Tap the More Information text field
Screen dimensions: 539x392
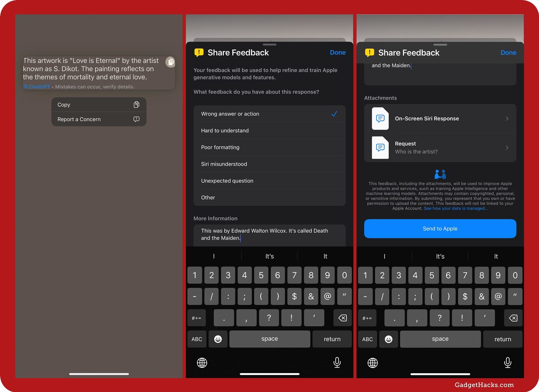269,234
